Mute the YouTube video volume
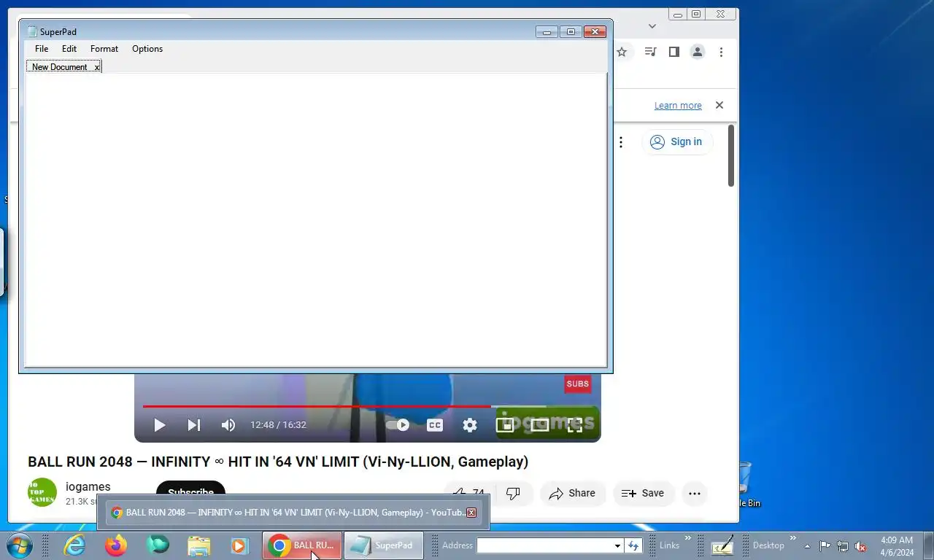Screen dimensions: 934x560 point(228,425)
